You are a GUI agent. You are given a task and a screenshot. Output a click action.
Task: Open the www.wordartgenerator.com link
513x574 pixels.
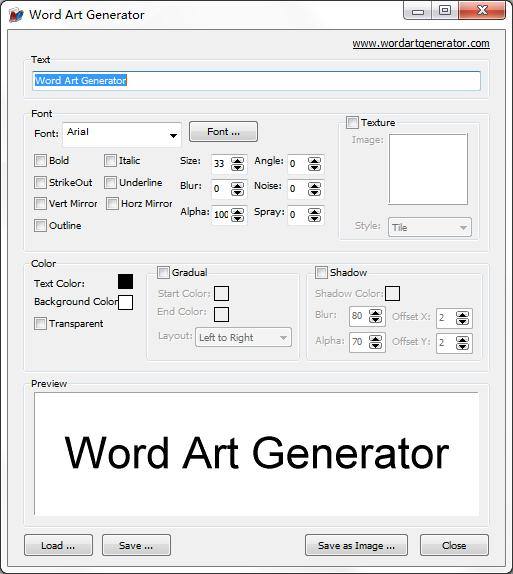(421, 43)
